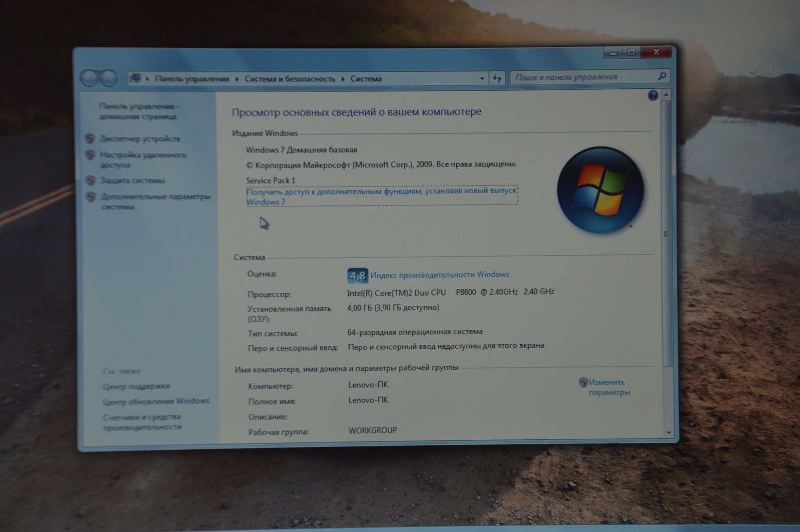Open help via the blue question mark
The height and width of the screenshot is (532, 800).
point(653,96)
